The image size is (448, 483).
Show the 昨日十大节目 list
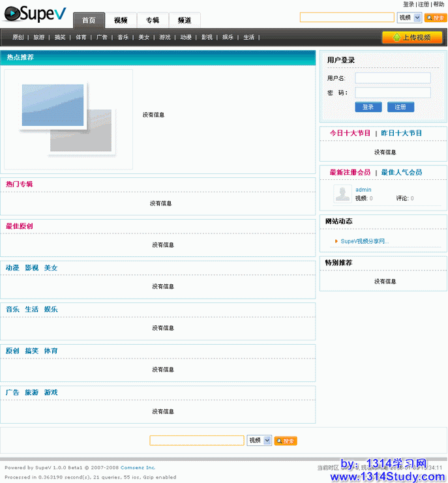coord(402,133)
